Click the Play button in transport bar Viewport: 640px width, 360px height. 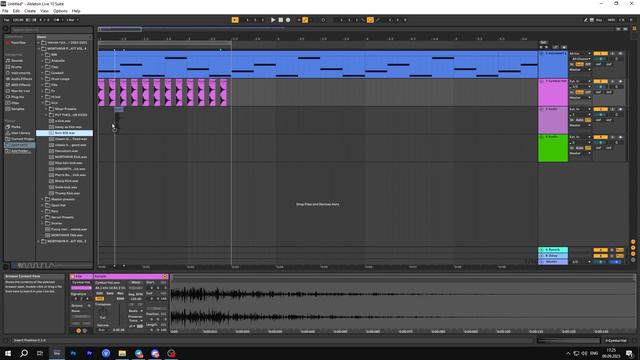click(273, 20)
